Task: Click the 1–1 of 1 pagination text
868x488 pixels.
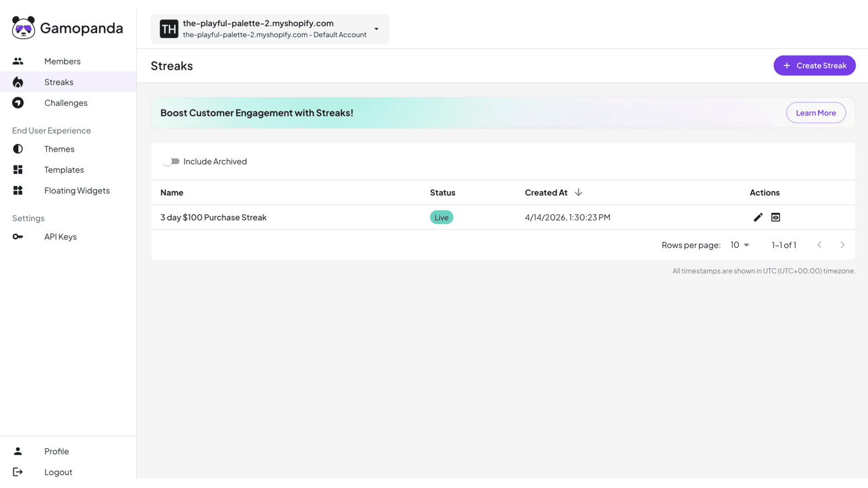Action: pos(784,245)
